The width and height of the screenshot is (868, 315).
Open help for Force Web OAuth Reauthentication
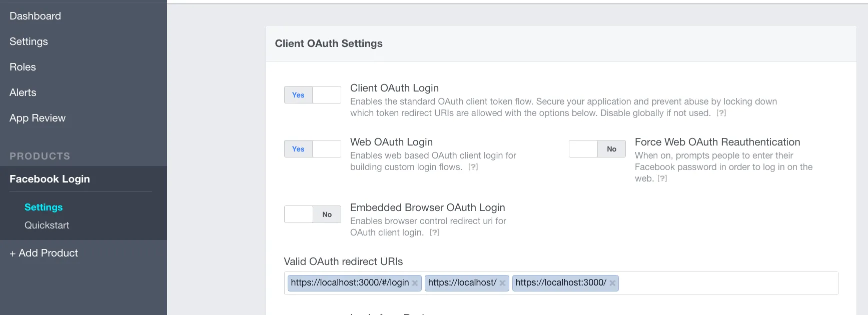click(x=662, y=178)
